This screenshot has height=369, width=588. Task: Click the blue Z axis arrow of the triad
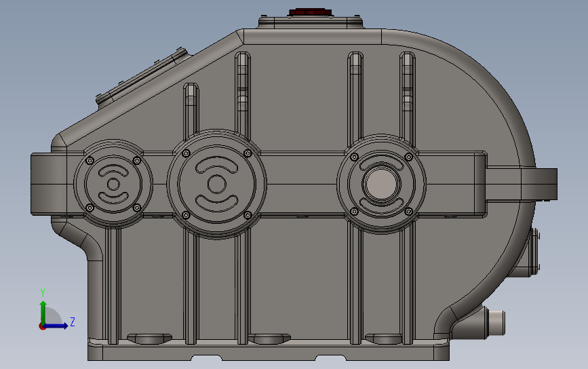[56, 326]
